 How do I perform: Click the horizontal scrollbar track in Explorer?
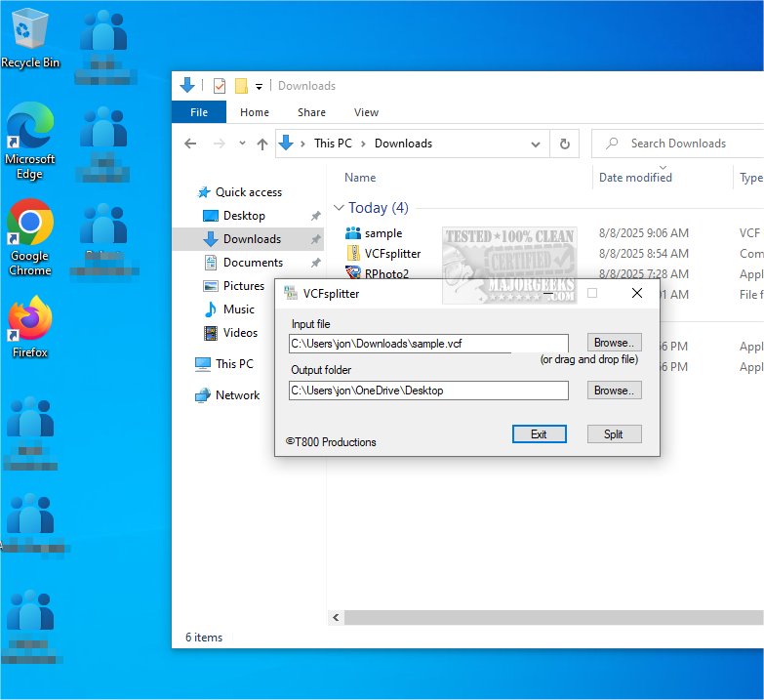[x=553, y=618]
